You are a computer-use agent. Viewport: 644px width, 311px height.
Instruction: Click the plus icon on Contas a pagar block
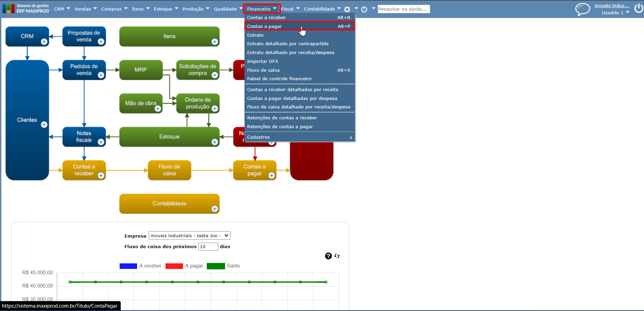click(x=271, y=175)
